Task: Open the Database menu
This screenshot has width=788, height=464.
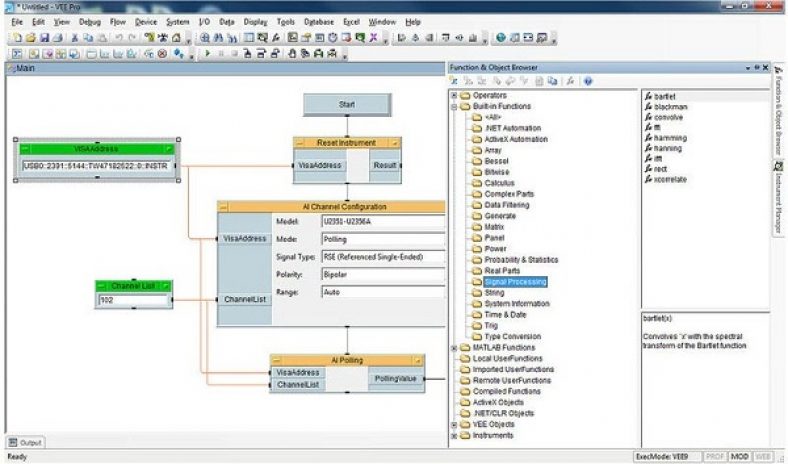Action: pyautogui.click(x=319, y=21)
